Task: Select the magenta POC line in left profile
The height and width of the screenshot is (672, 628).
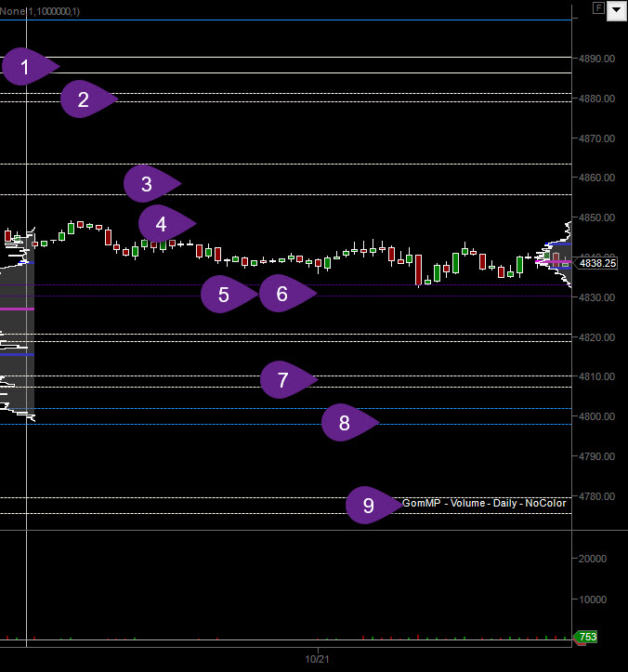Action: (17, 309)
